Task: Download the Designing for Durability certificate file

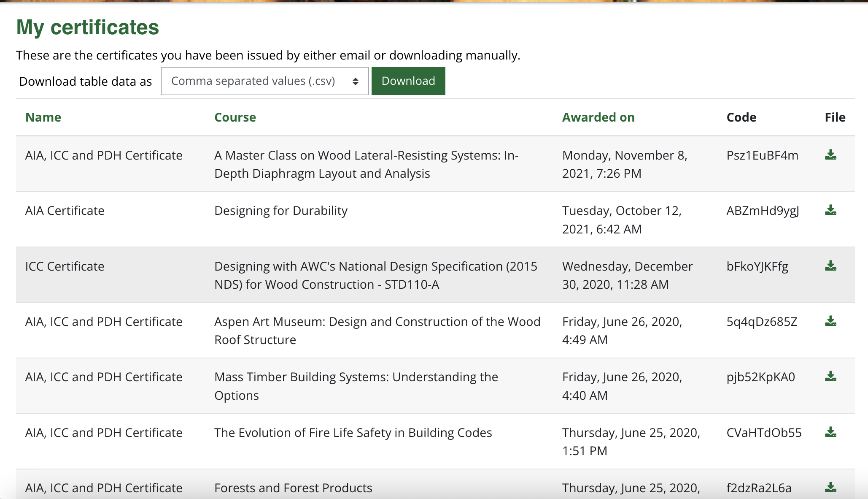Action: tap(830, 210)
